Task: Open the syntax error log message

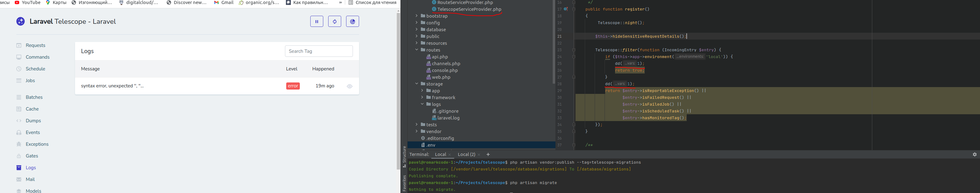Action: (112, 86)
